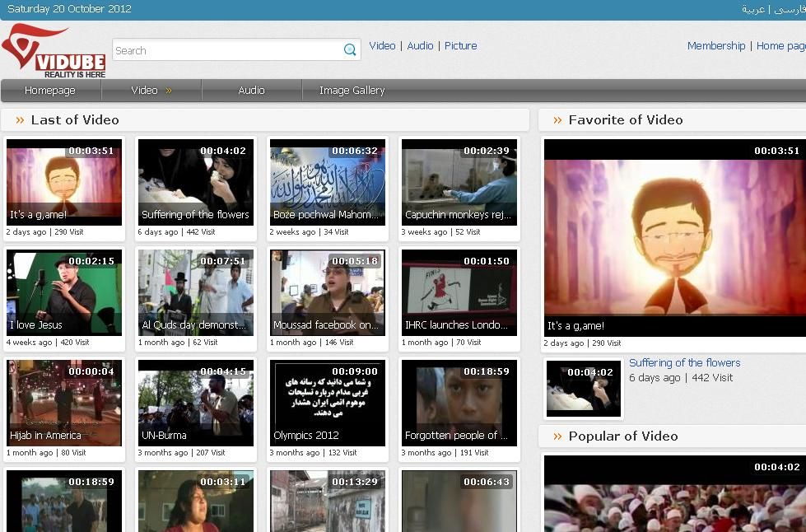Open the Membership link
This screenshot has width=806, height=532.
[x=715, y=46]
